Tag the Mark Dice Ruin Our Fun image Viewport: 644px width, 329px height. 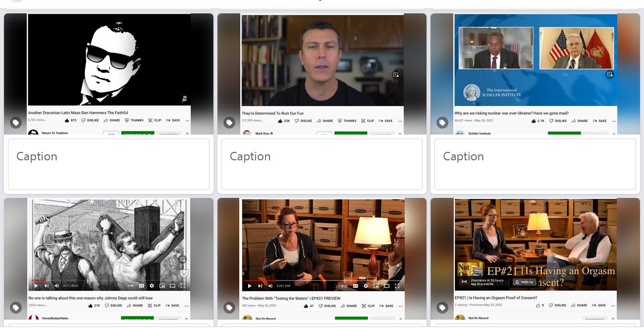(229, 122)
